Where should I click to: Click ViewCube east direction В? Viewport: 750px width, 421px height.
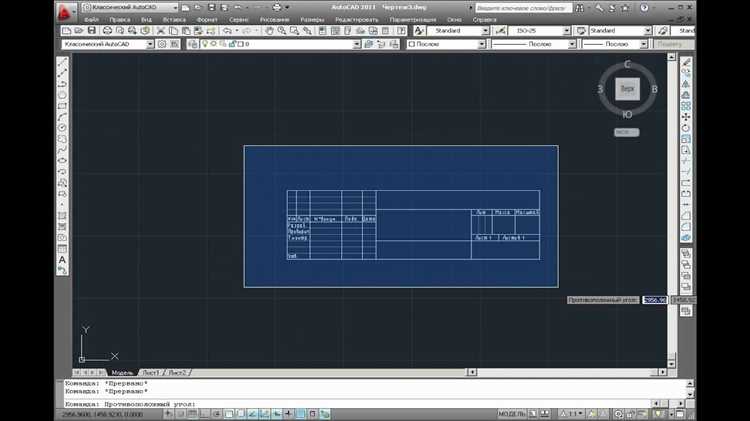click(654, 89)
